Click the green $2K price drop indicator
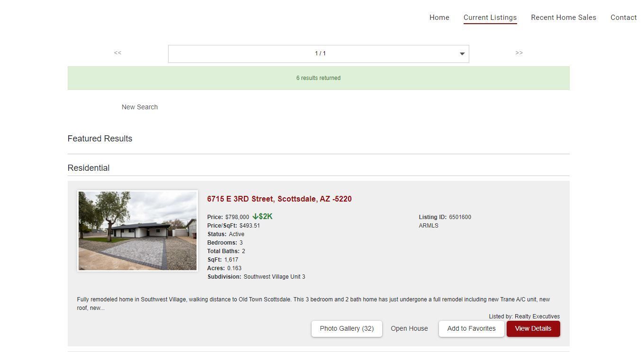Screen dimensions: 644x352 (x=262, y=217)
